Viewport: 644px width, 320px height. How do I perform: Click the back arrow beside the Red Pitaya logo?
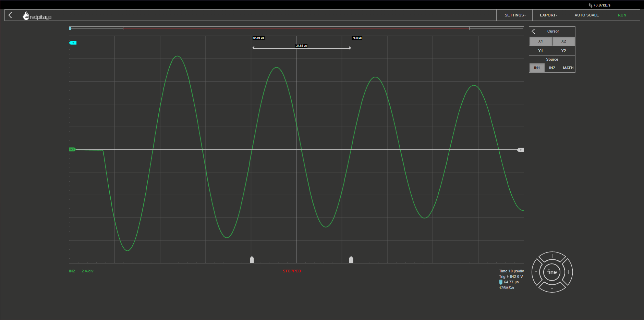[10, 15]
